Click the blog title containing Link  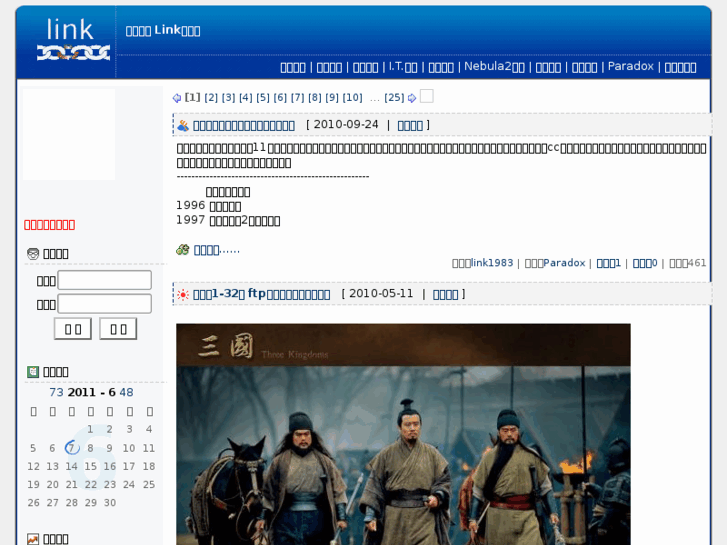163,31
